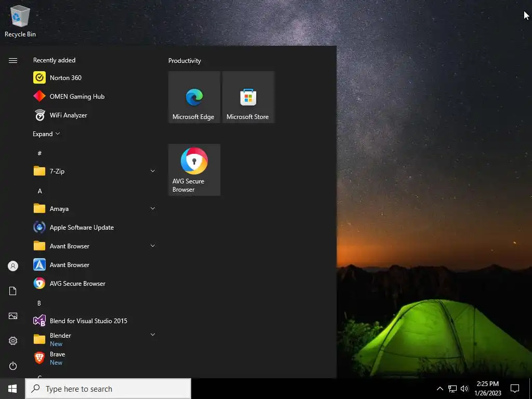This screenshot has height=399, width=532.
Task: Click the Power button icon
Action: tap(13, 366)
